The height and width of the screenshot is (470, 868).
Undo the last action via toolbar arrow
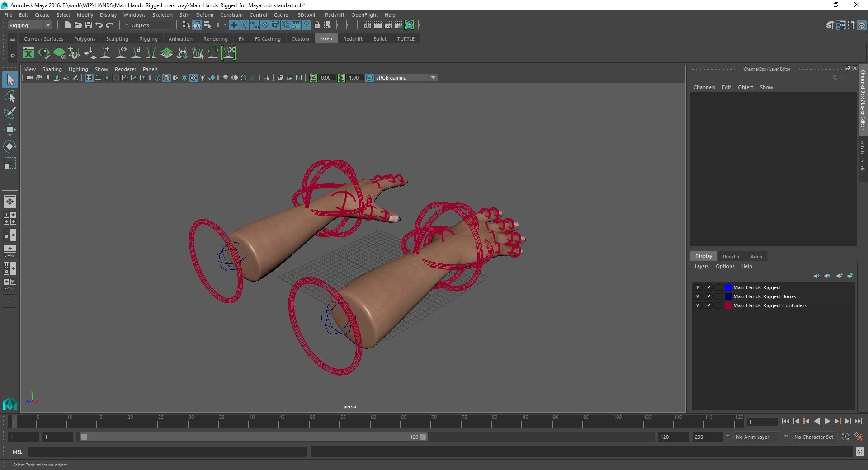pos(99,25)
